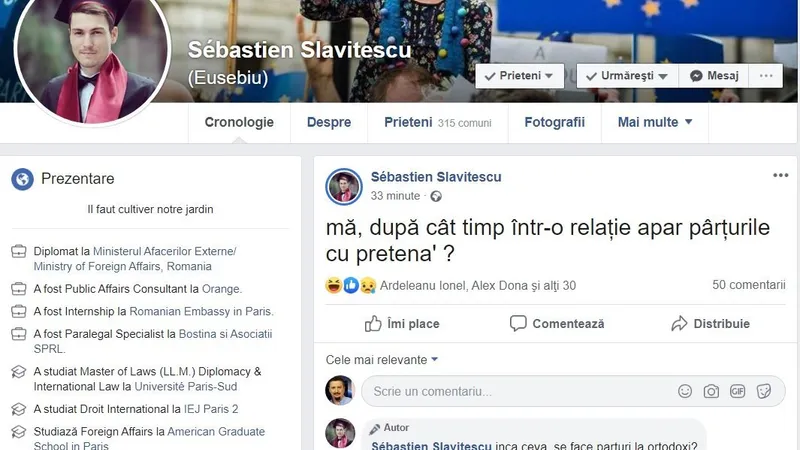
Task: Switch to the Despre tab
Action: pos(329,122)
